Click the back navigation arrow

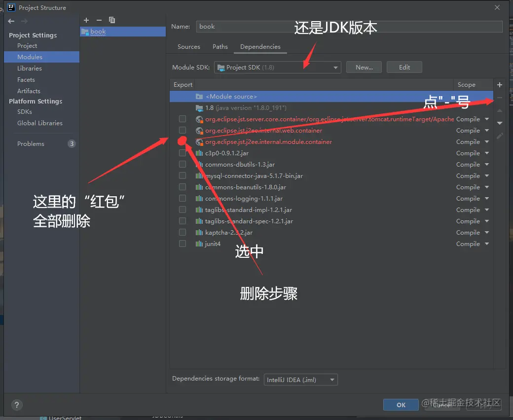pyautogui.click(x=11, y=21)
